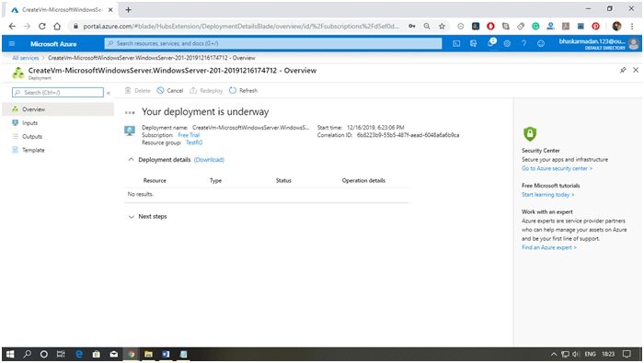The height and width of the screenshot is (363, 644).
Task: Open Cloud Shell from the Azure header
Action: 456,43
